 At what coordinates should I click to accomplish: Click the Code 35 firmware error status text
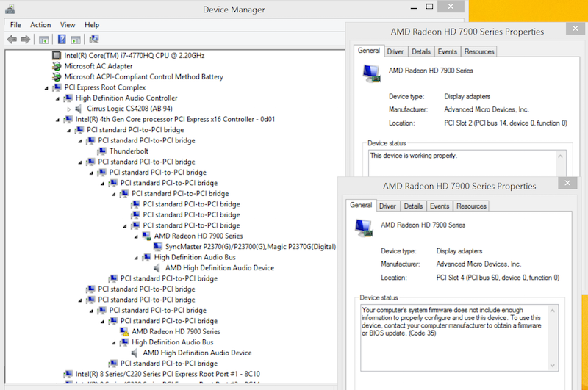(x=451, y=322)
